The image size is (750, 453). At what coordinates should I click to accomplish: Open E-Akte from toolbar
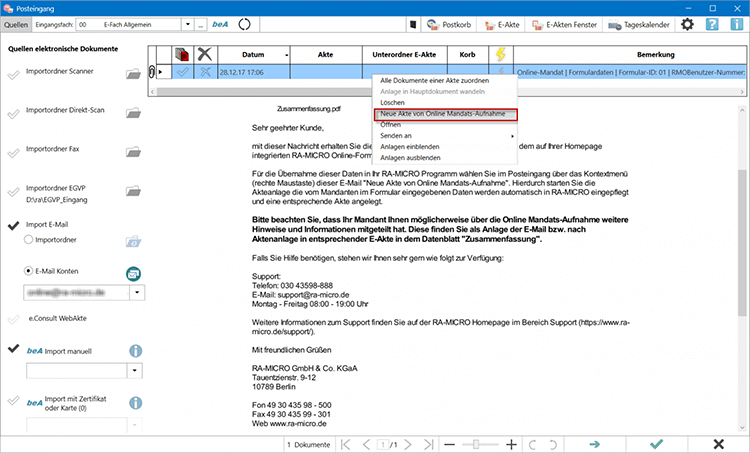[x=502, y=24]
